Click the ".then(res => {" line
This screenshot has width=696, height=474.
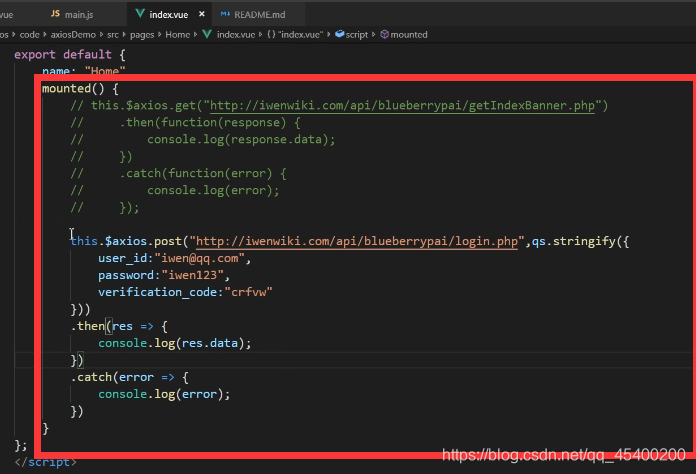[x=119, y=326]
